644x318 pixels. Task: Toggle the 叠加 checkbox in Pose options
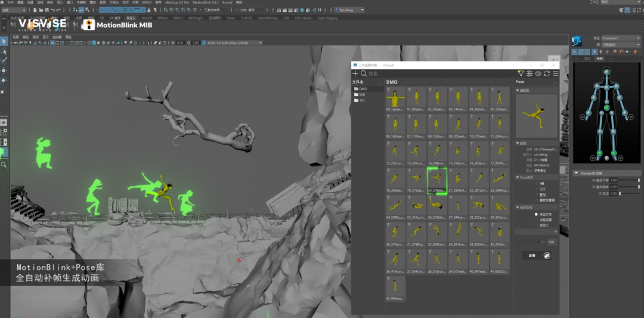point(535,194)
